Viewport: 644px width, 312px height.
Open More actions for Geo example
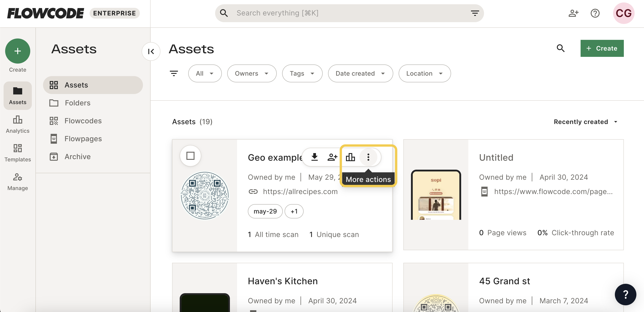pos(368,157)
